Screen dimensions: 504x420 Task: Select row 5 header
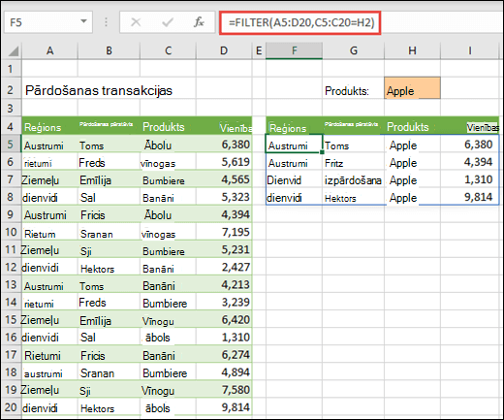(x=11, y=144)
